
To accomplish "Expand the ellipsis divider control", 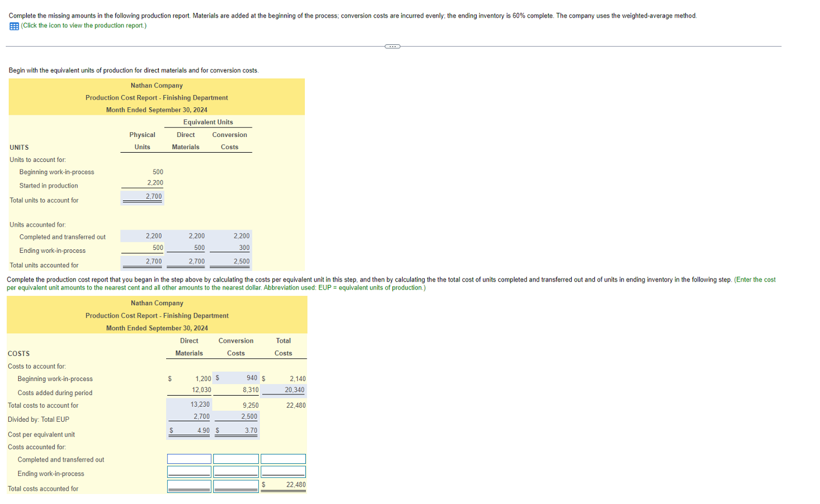I will [x=392, y=45].
